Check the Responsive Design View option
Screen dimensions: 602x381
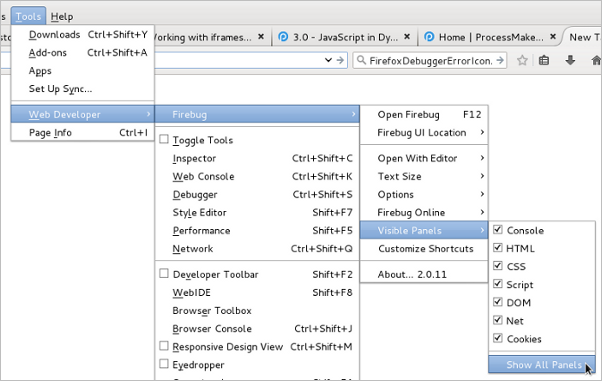click(164, 346)
